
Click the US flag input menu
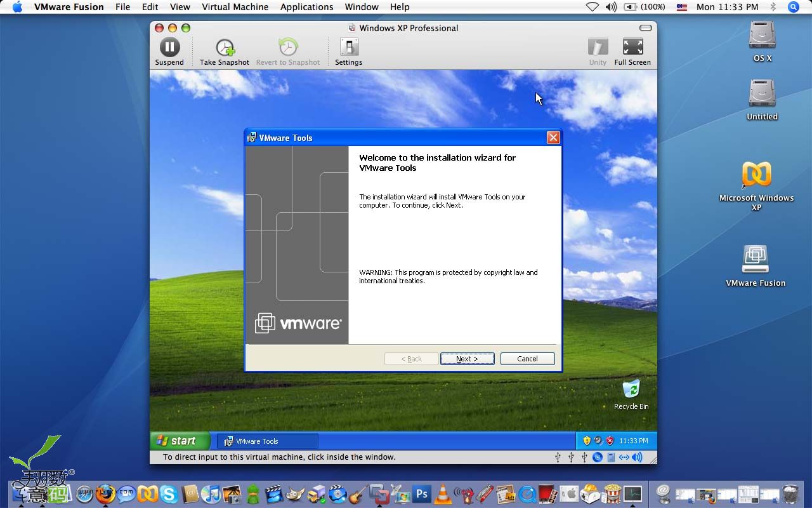(x=681, y=7)
